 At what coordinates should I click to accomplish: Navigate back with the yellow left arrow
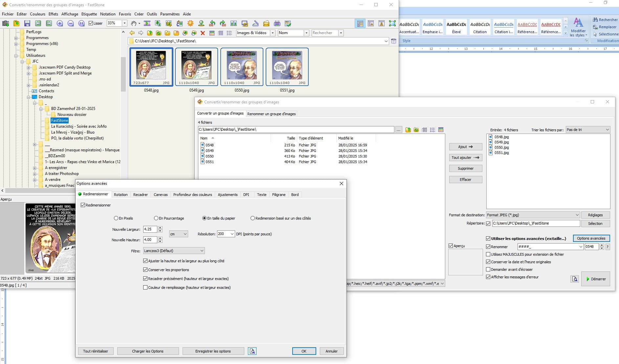pyautogui.click(x=132, y=33)
